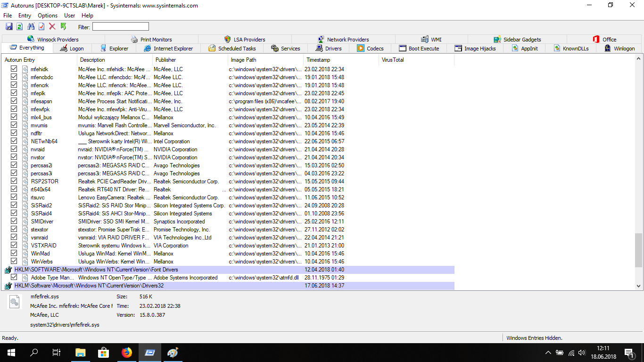
Task: Open the Entry menu
Action: point(25,16)
